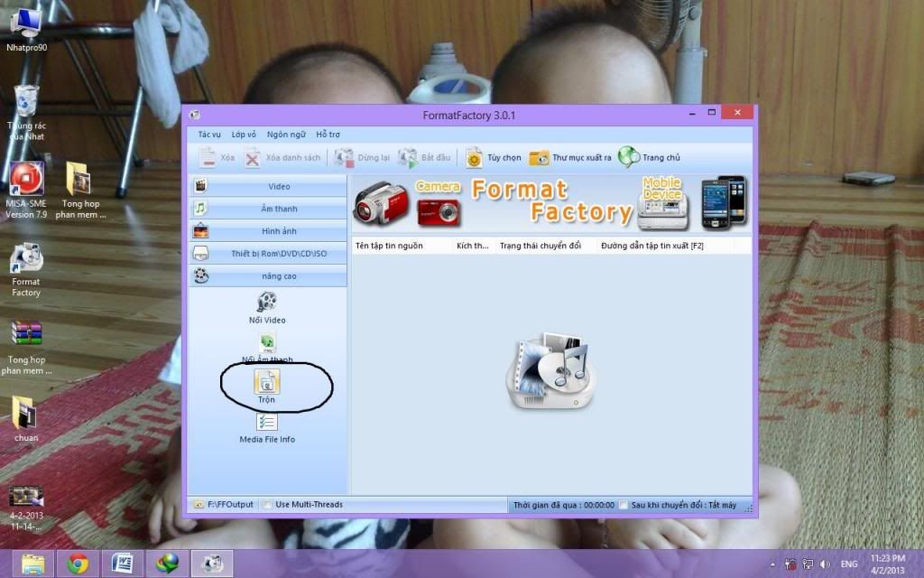Select the Nối Âm thanh audio joiner icon
Viewport: 924px width, 578px height.
tap(267, 343)
